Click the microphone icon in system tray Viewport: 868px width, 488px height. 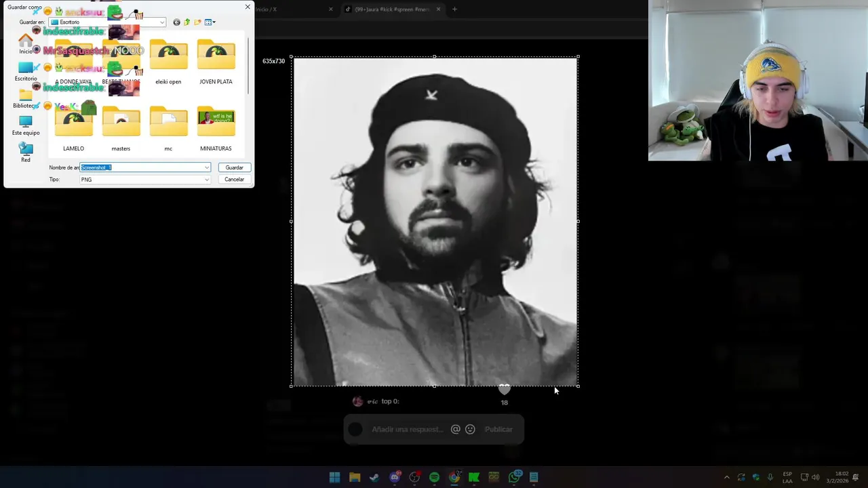coord(771,477)
